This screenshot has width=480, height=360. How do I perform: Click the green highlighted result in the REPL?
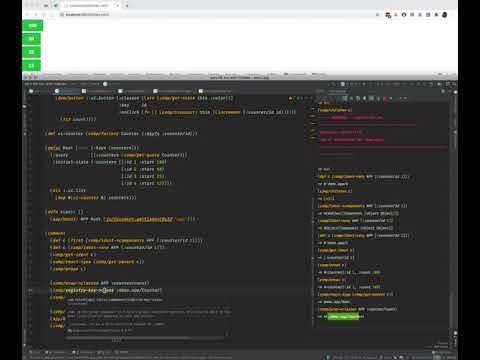point(343,316)
